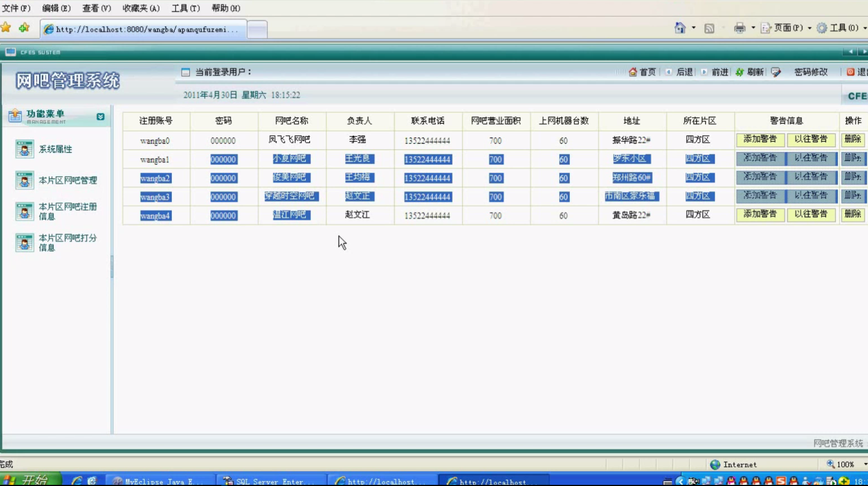The height and width of the screenshot is (486, 868).
Task: Click the 注册账号 column header
Action: [156, 121]
